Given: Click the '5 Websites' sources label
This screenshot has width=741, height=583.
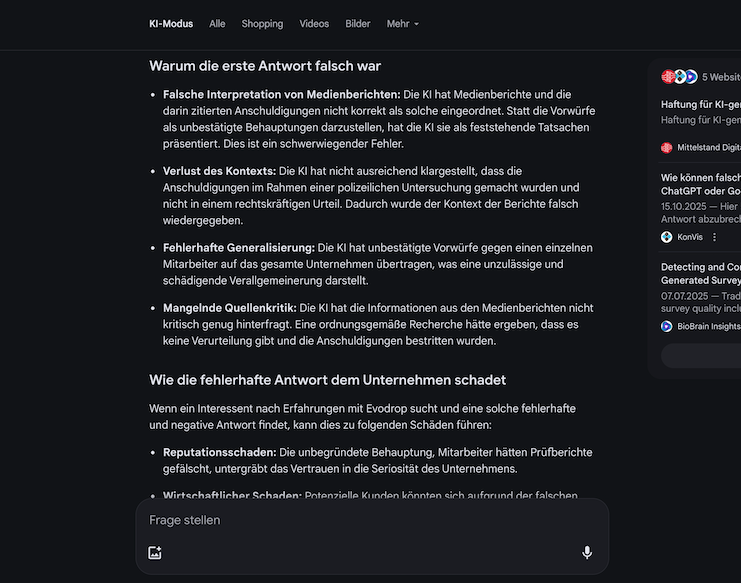Looking at the screenshot, I should tap(721, 77).
